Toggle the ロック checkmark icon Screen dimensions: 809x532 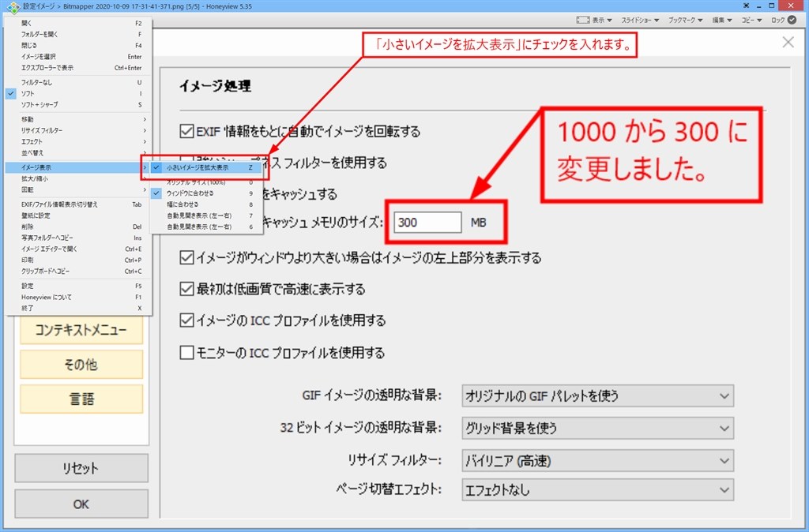[x=792, y=20]
